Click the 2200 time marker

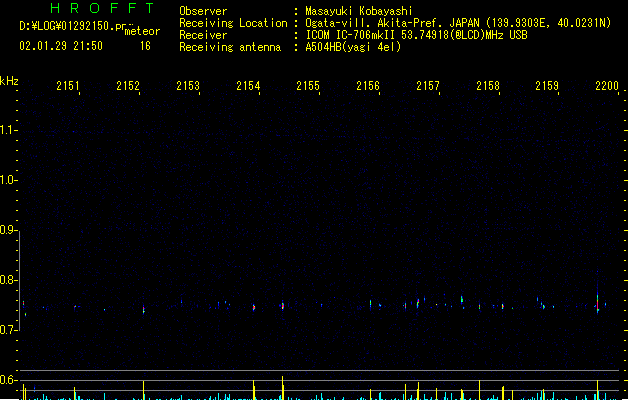coord(607,86)
